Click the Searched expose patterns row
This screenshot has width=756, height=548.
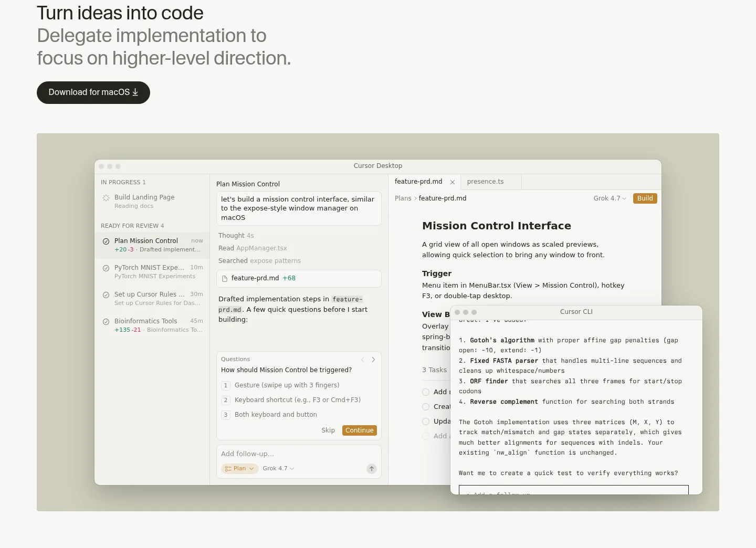point(260,261)
